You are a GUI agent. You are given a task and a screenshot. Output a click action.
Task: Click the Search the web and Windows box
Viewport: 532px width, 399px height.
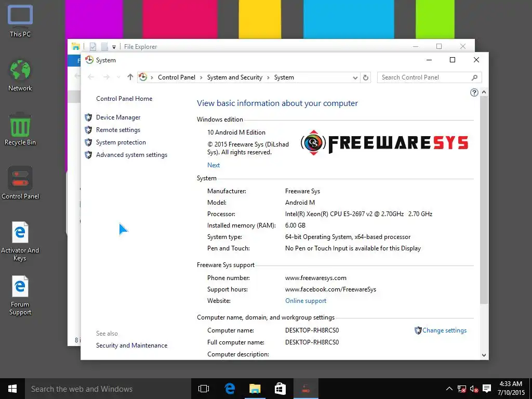108,389
